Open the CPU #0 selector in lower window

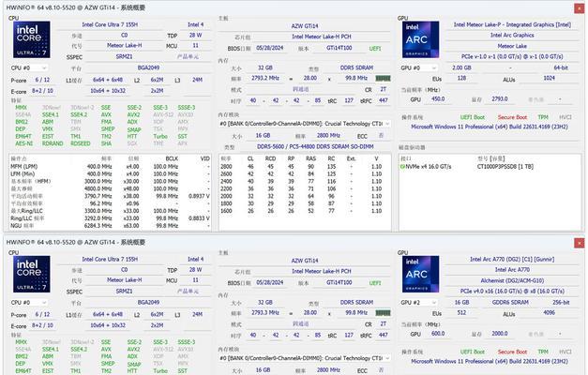point(29,302)
